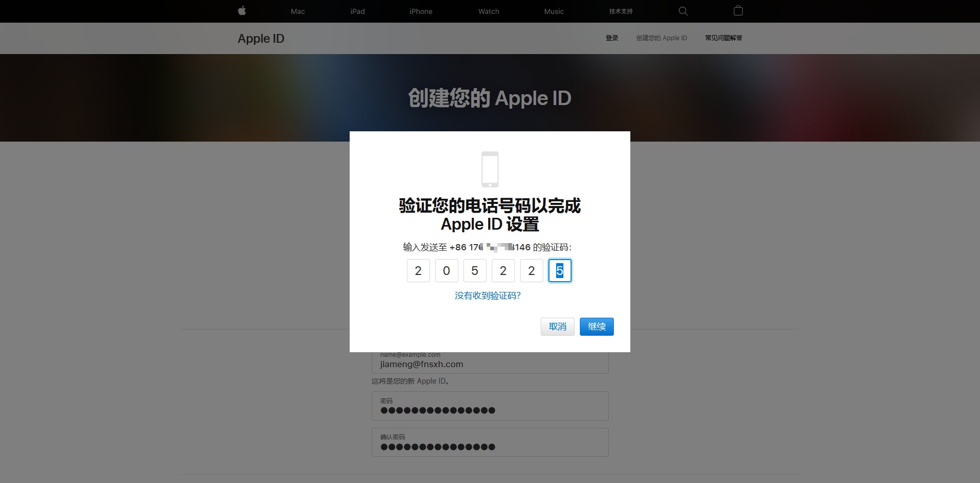The image size is (980, 483).
Task: Click the phone illustration in dialog
Action: coord(490,169)
